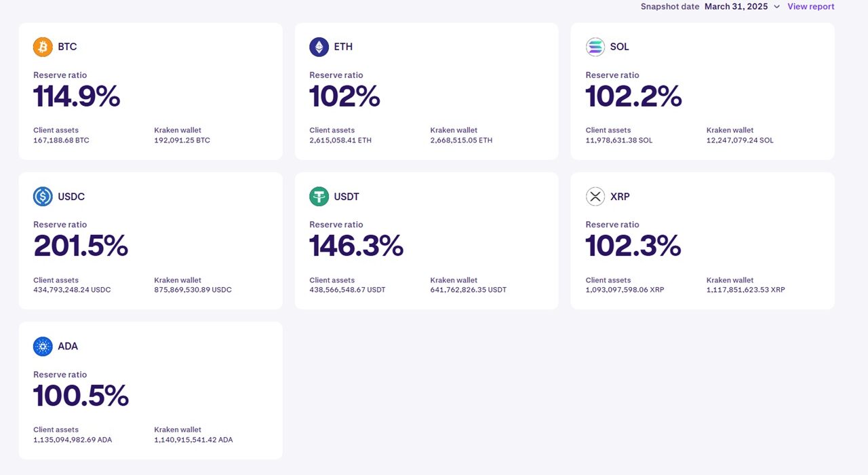Click client assets value 2,615,058.41 ETH
868x475 pixels.
[x=340, y=140]
